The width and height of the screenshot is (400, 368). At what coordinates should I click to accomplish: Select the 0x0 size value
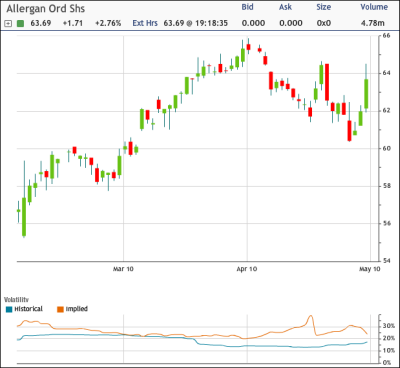point(324,23)
